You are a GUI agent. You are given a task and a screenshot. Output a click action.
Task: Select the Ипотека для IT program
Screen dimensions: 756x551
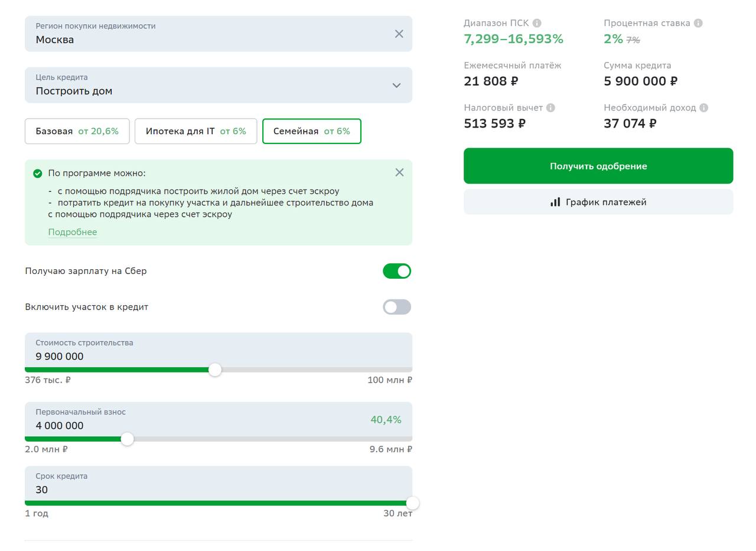(x=195, y=131)
